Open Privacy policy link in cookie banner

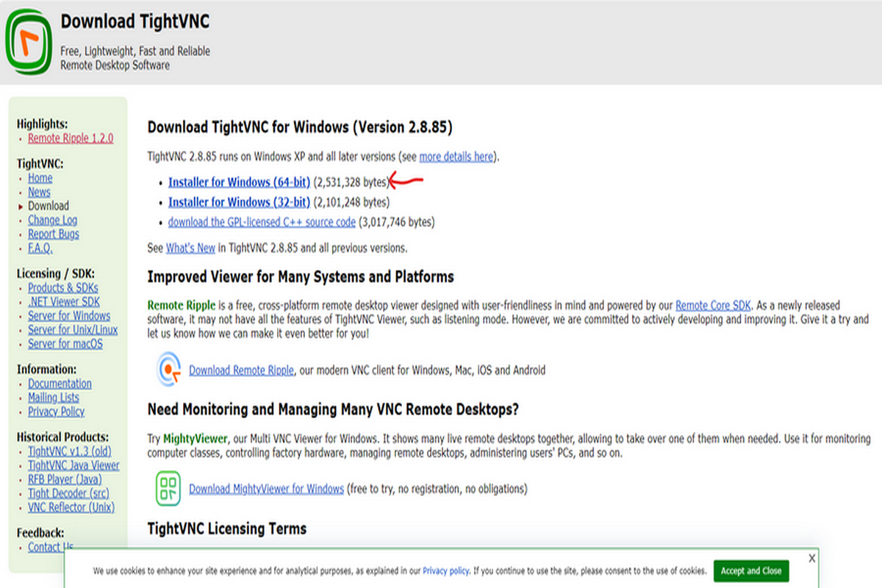pos(445,570)
